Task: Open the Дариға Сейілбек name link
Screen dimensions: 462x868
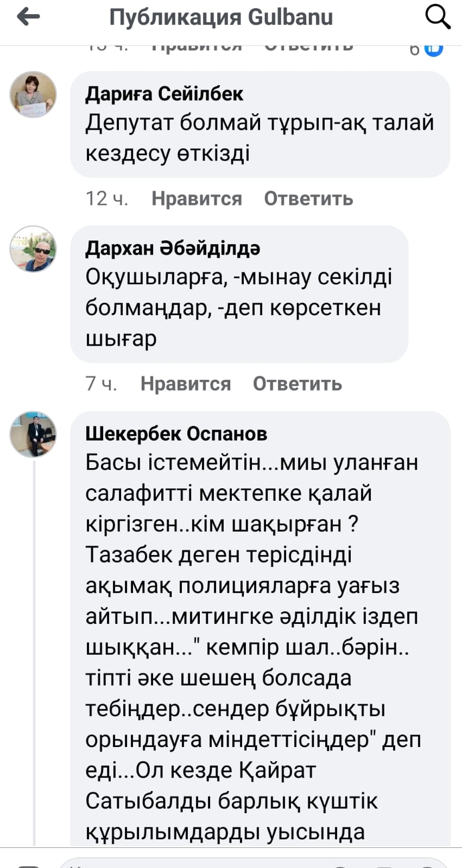Action: pos(164,94)
